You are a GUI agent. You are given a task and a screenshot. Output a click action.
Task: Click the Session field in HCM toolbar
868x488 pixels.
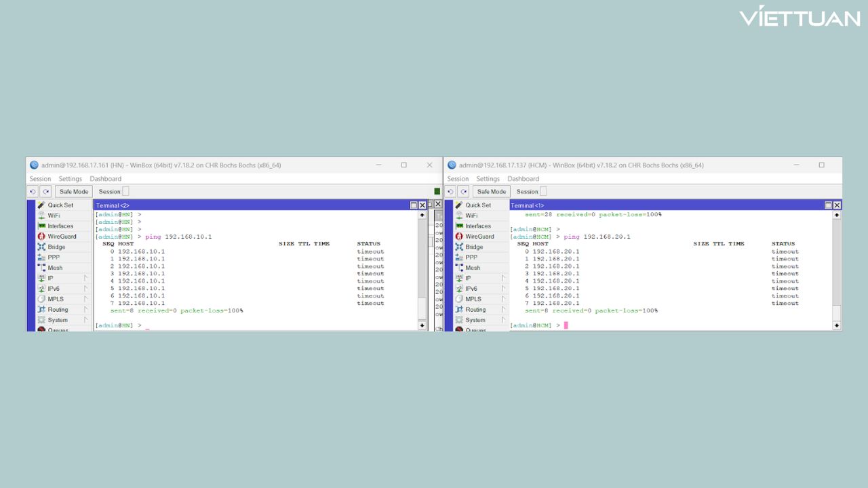[x=543, y=192]
